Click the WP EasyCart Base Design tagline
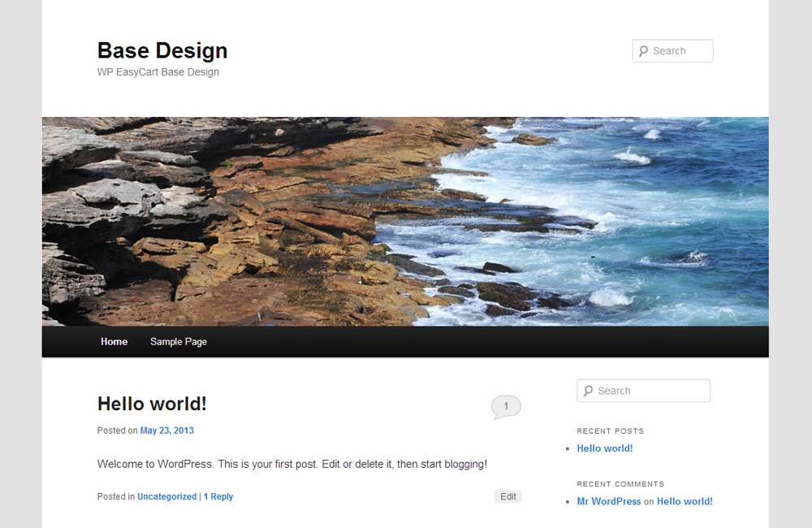This screenshot has height=528, width=812. (x=158, y=71)
